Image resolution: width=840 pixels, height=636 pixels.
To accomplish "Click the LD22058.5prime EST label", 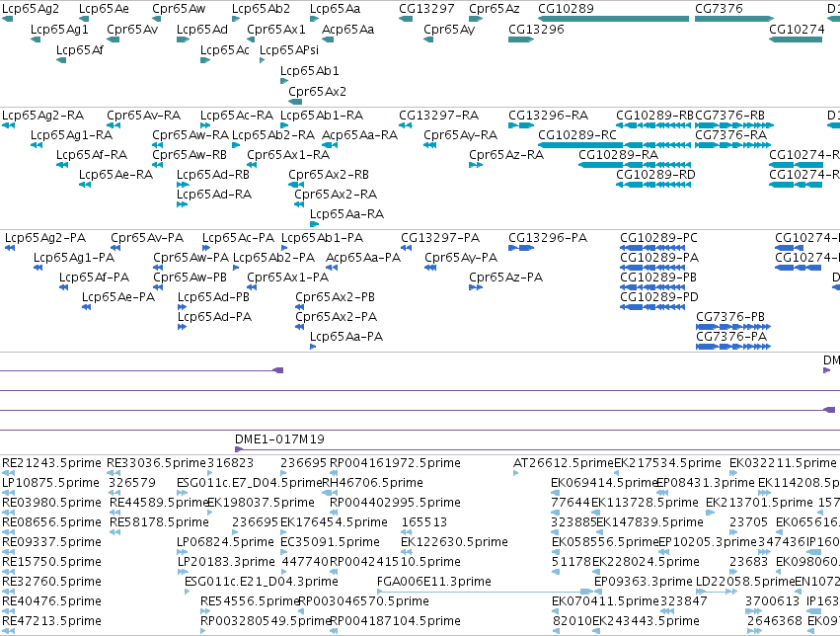I will coord(745,582).
